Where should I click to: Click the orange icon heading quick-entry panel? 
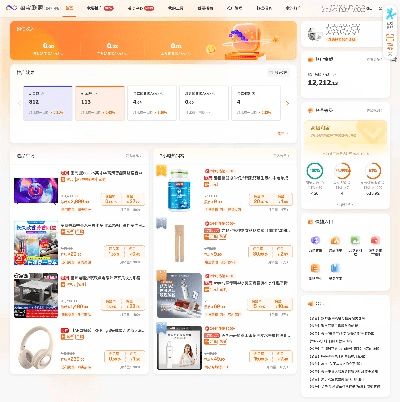coord(310,222)
